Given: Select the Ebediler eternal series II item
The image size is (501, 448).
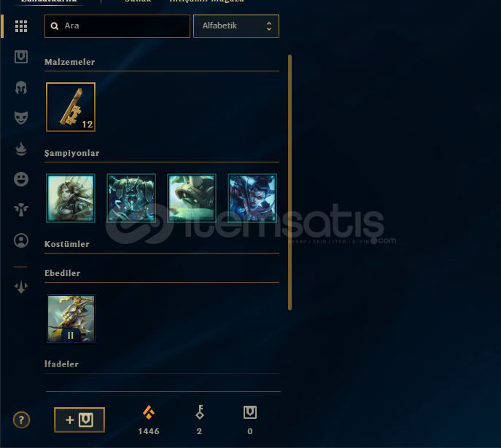Looking at the screenshot, I should click(71, 319).
